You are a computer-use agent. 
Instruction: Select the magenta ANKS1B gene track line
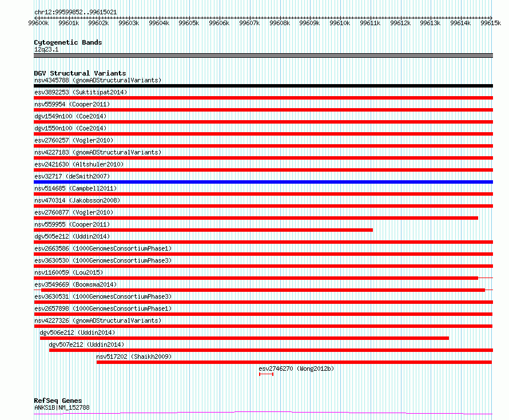coord(263,413)
